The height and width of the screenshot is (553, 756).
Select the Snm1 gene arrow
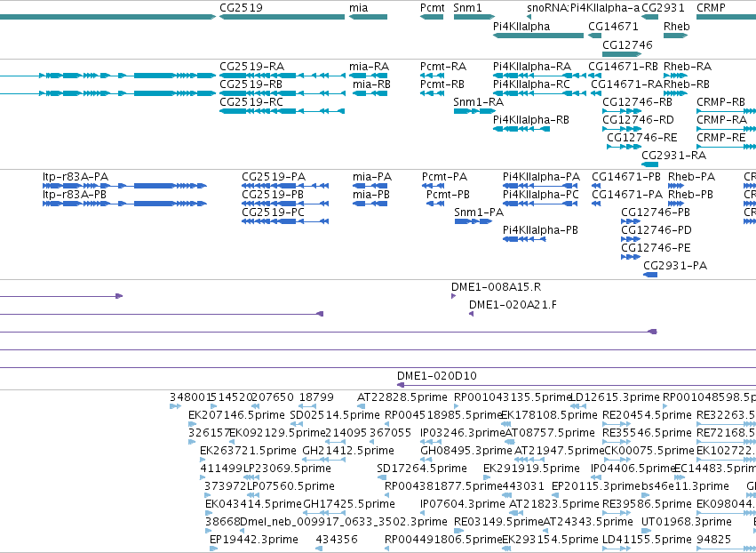coord(474,17)
